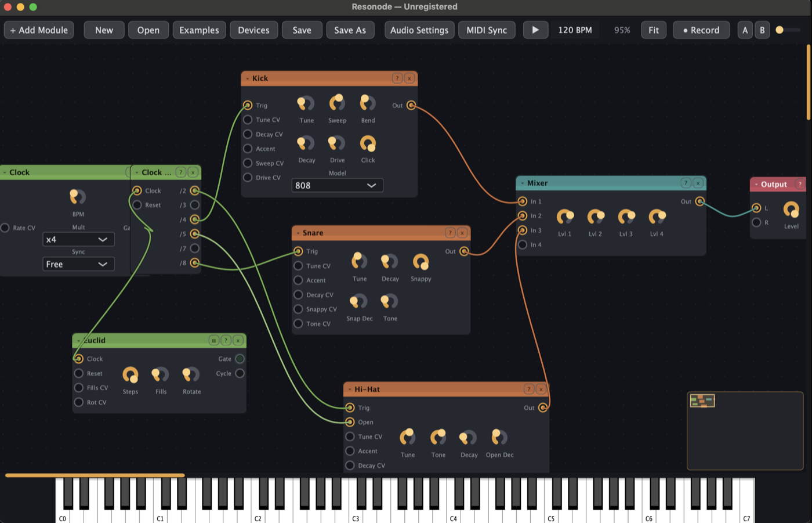Open the Clock Sync Free dropdown

tap(78, 264)
